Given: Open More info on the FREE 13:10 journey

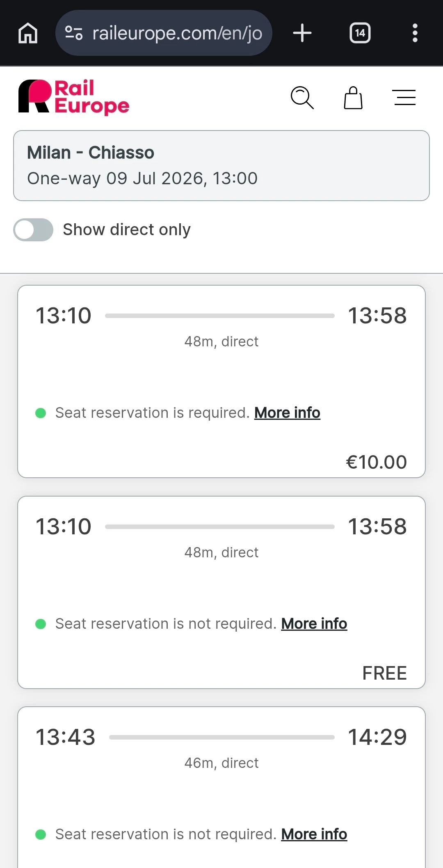Looking at the screenshot, I should tap(314, 624).
